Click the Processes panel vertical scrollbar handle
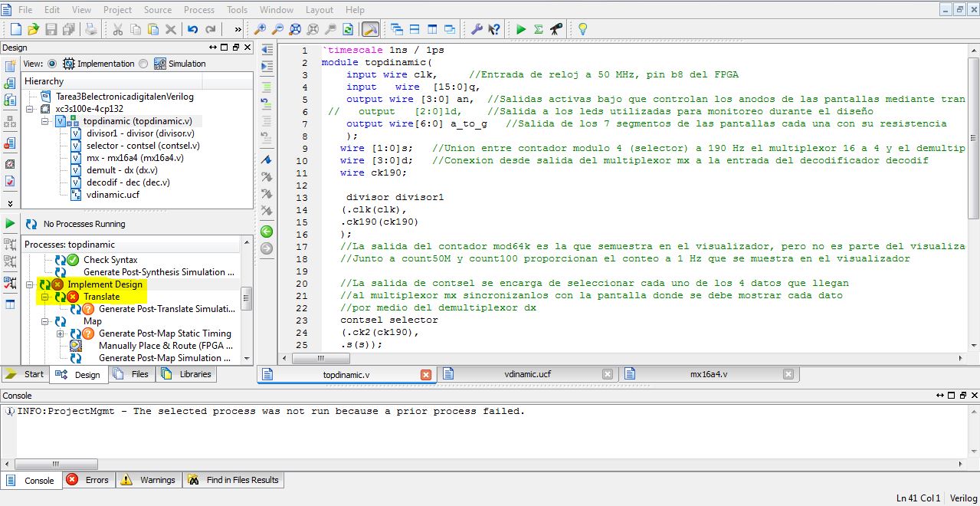The height and width of the screenshot is (506, 980). click(247, 299)
